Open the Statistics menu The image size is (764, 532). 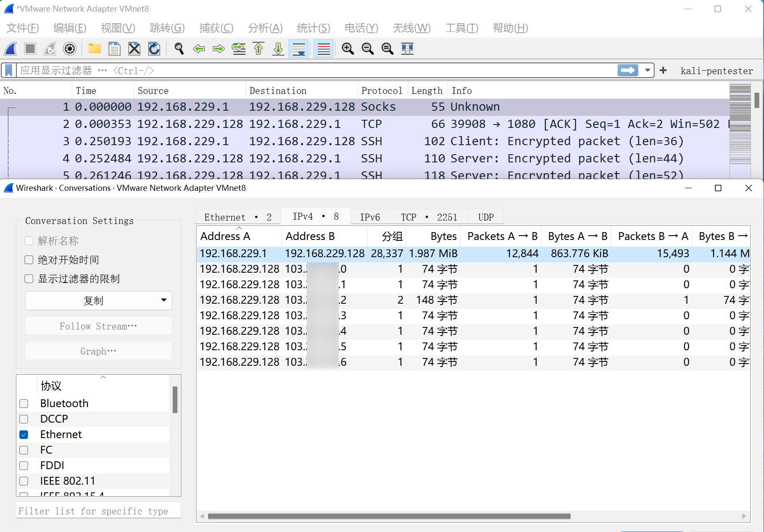314,28
